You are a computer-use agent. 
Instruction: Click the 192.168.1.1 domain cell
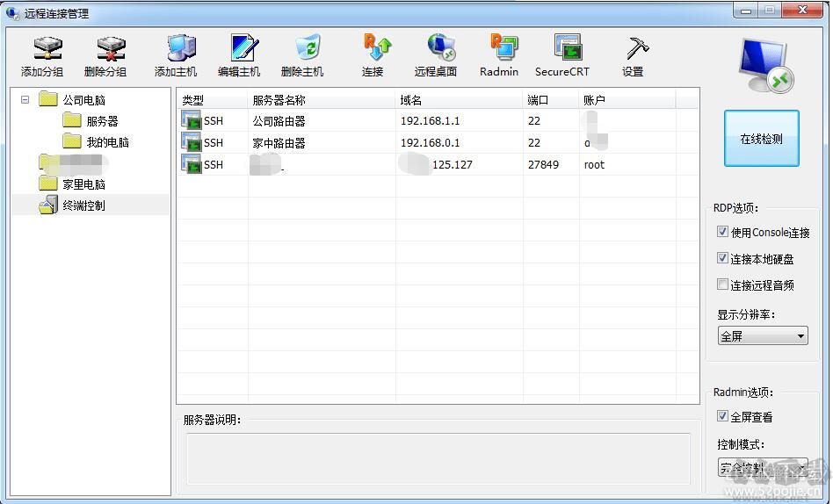click(431, 121)
